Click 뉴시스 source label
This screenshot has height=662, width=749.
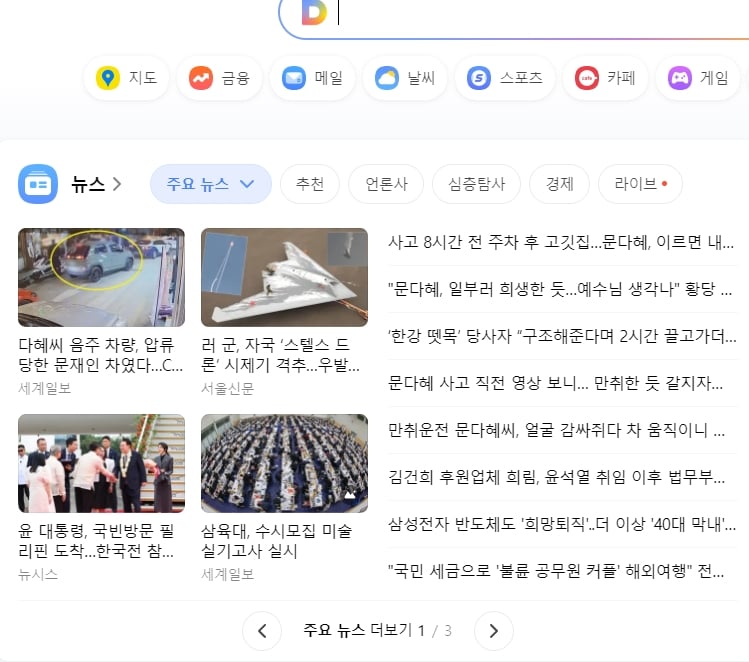point(38,574)
